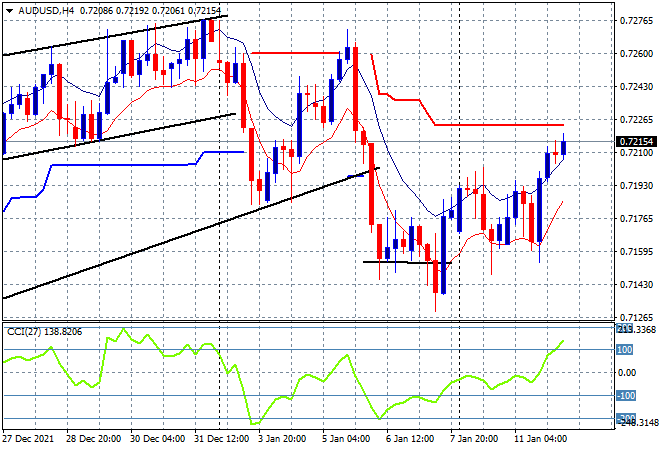Click the latest blue candlestick at the chart edge
The image size is (660, 450).
tap(564, 147)
